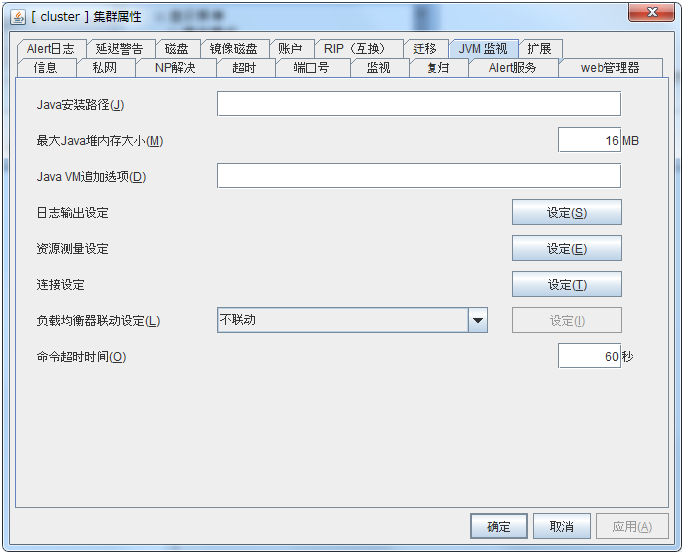The height and width of the screenshot is (554, 684).
Task: Select the NP解决 tab
Action: tap(175, 68)
